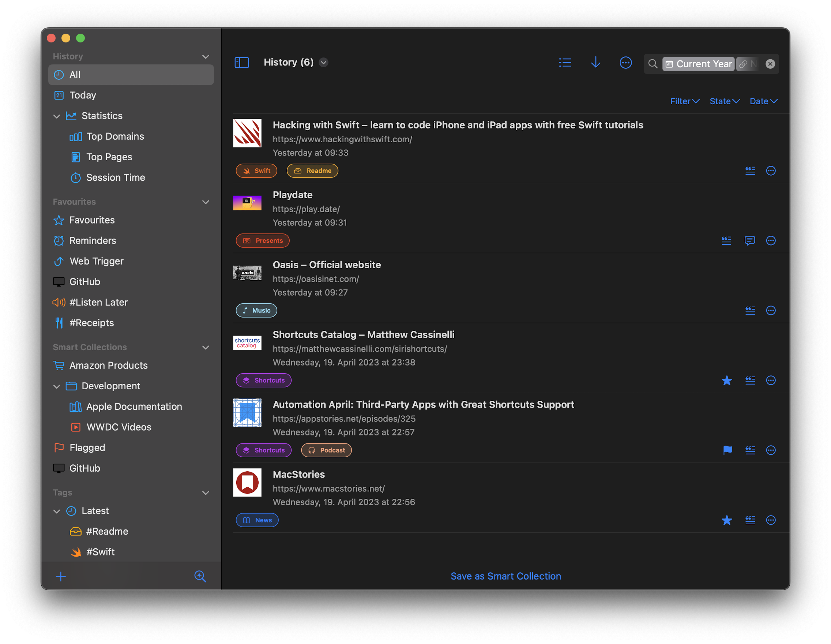Open more options for Hacking with Swift
The width and height of the screenshot is (831, 644).
[771, 171]
